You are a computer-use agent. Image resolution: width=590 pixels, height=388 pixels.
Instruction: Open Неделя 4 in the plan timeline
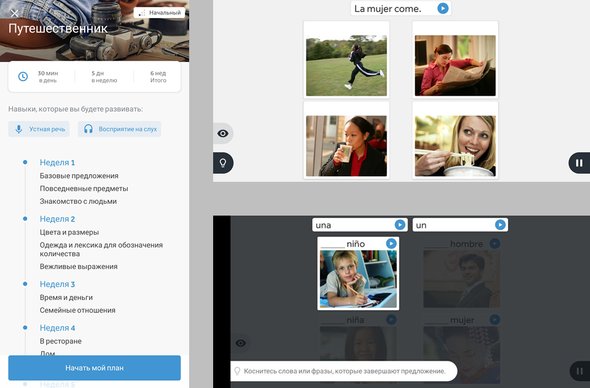[x=57, y=328]
